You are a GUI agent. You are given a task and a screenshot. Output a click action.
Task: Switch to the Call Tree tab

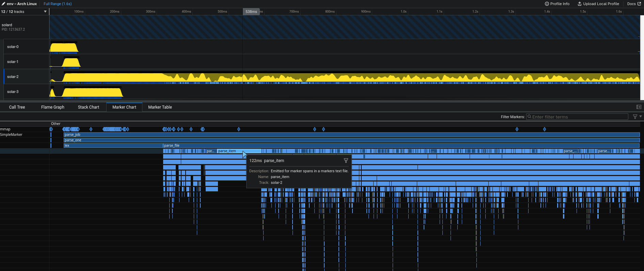coord(17,107)
